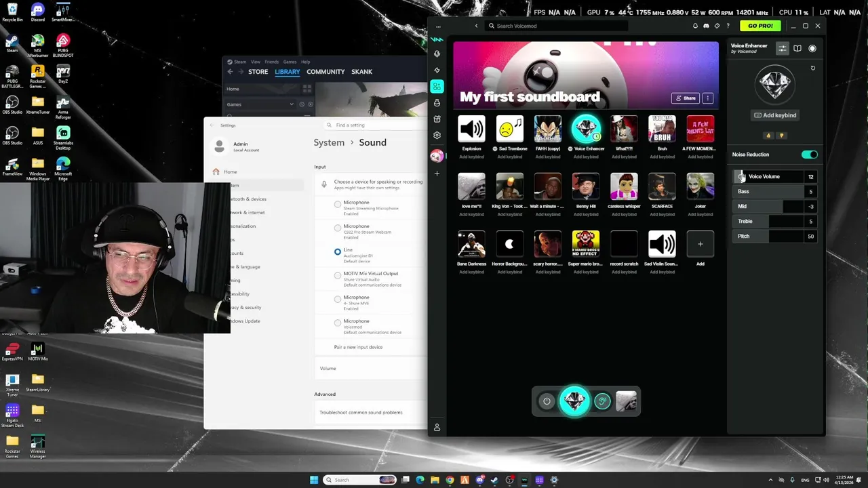This screenshot has height=488, width=868.
Task: Open the Discord icon in Voicemod header
Action: [706, 26]
